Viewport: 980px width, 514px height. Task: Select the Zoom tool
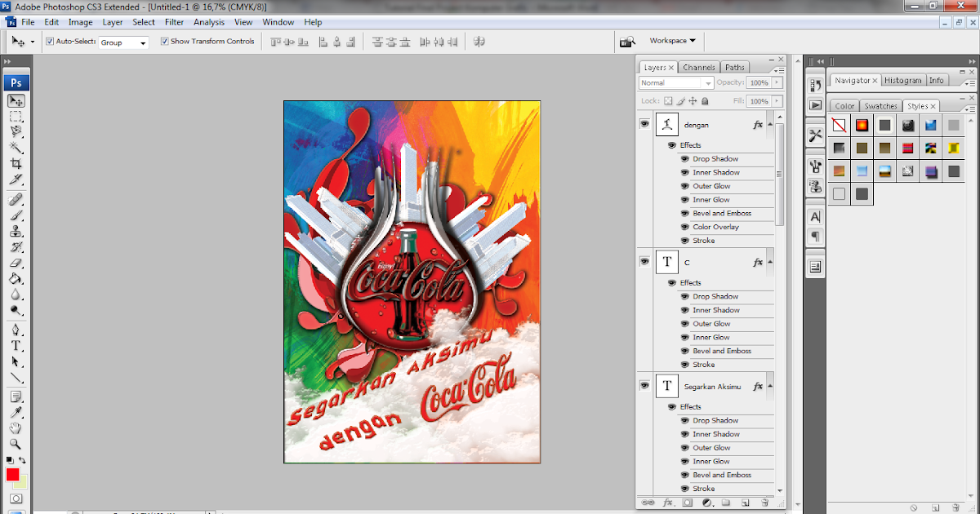tap(16, 444)
